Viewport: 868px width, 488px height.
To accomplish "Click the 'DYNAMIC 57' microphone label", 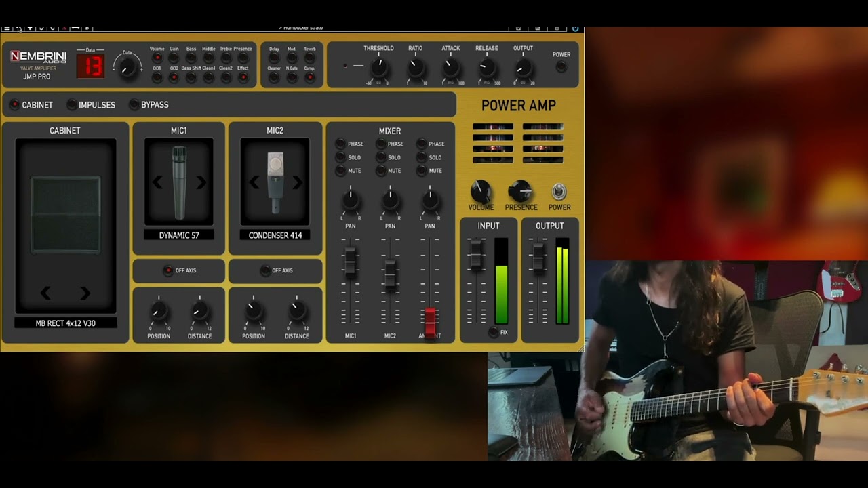I will click(x=179, y=235).
